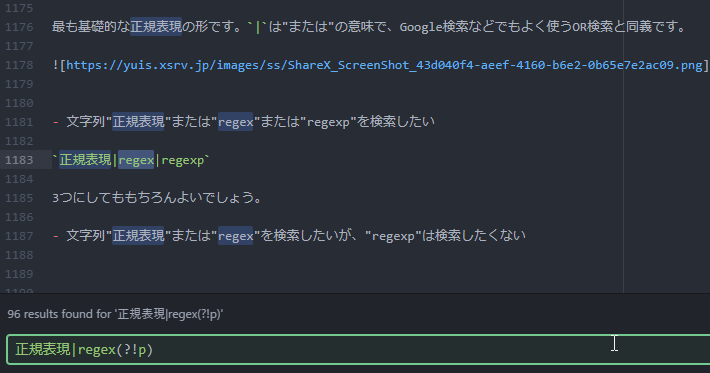Click line number 1178 in the gutter
This screenshot has width=710, height=373.
tap(19, 65)
